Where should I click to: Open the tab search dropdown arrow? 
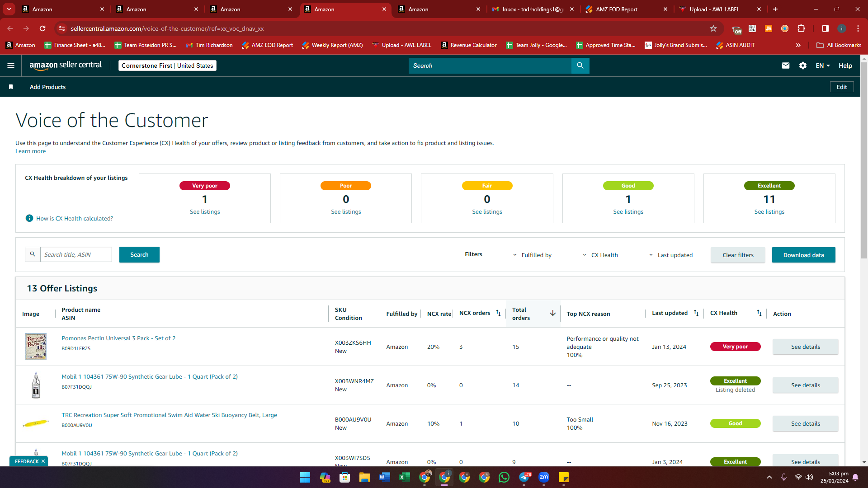pos(9,9)
